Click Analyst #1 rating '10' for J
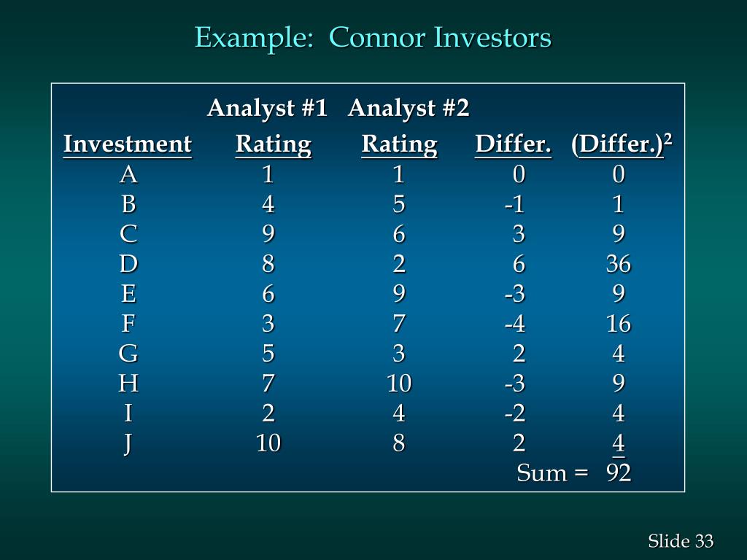Viewport: 747px width, 560px height. point(268,443)
